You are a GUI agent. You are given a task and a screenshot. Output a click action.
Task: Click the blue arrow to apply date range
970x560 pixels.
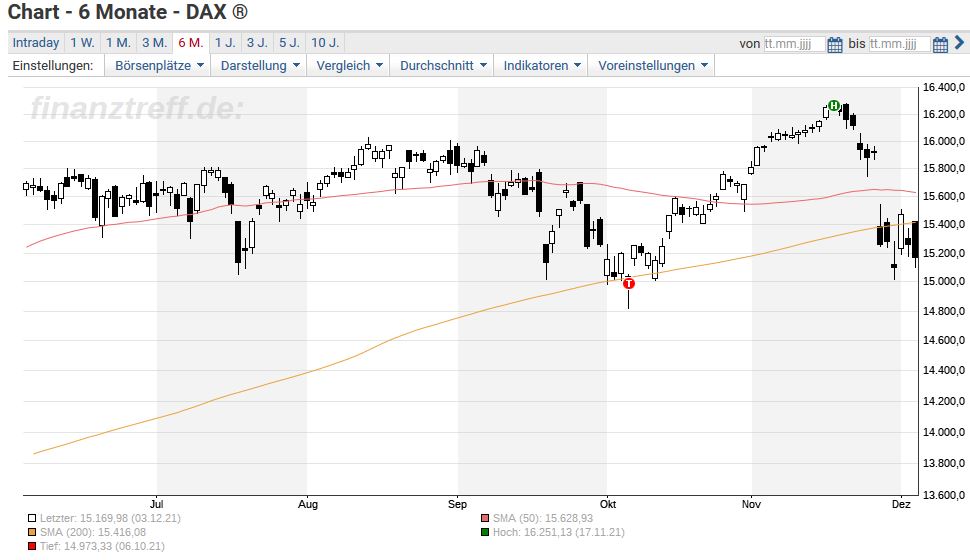click(x=959, y=43)
